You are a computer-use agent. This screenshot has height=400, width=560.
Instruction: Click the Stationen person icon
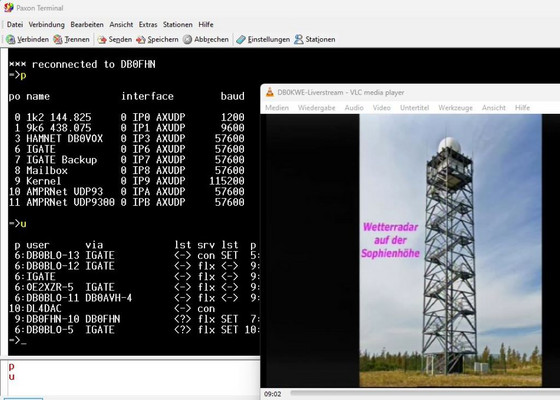pos(299,39)
